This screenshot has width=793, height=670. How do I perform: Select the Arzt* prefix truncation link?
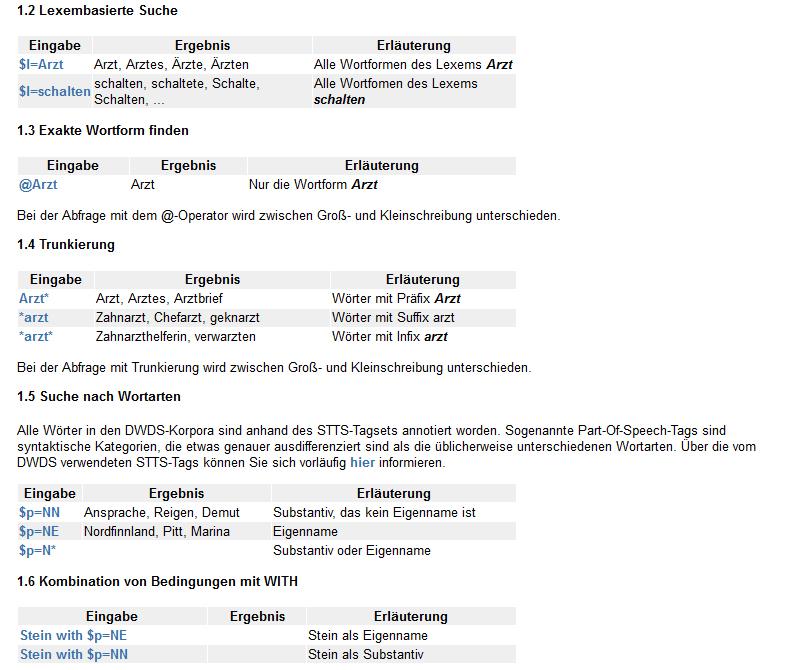(34, 298)
